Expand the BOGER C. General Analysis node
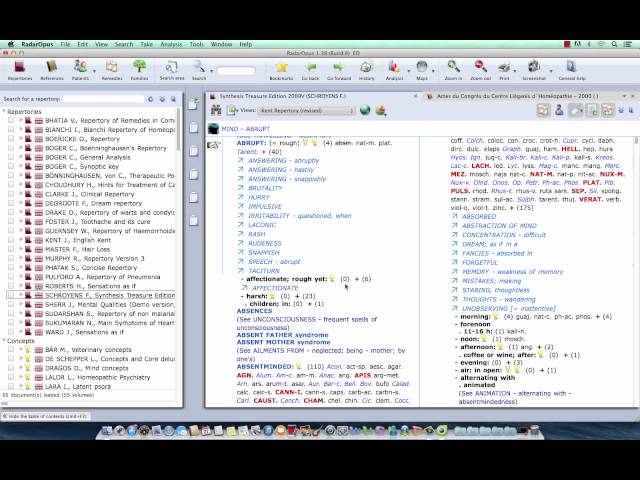 21,157
